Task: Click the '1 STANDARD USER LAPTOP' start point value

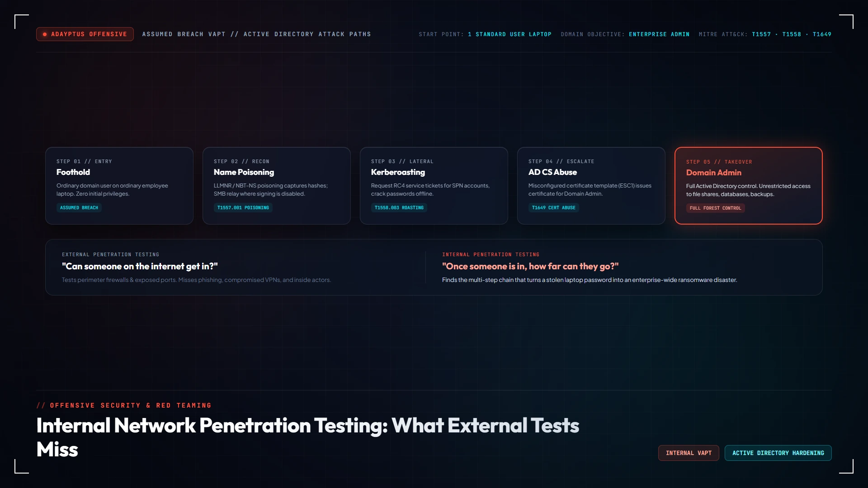Action: 509,34
